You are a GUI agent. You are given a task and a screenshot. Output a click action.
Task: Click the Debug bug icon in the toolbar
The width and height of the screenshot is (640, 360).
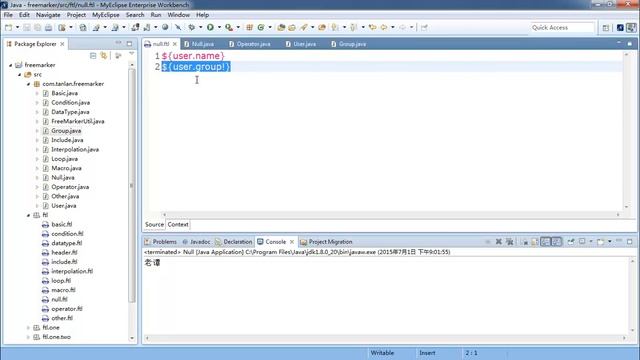191,27
